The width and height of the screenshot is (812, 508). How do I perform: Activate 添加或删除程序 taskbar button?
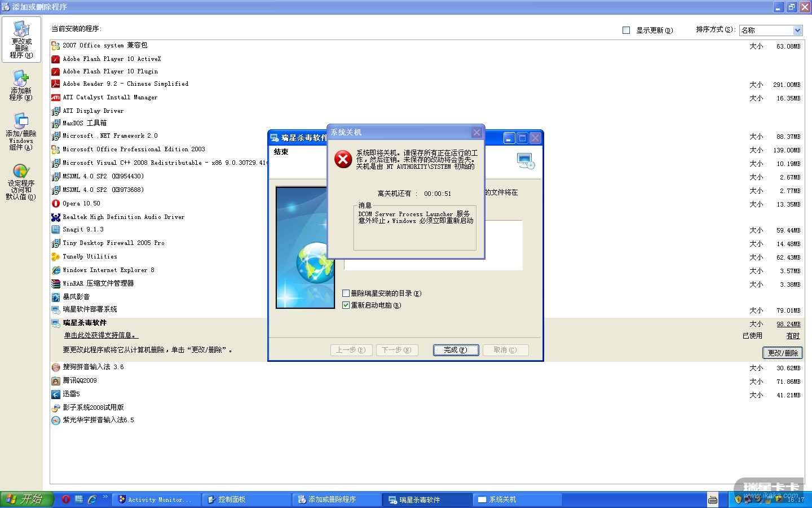(337, 500)
